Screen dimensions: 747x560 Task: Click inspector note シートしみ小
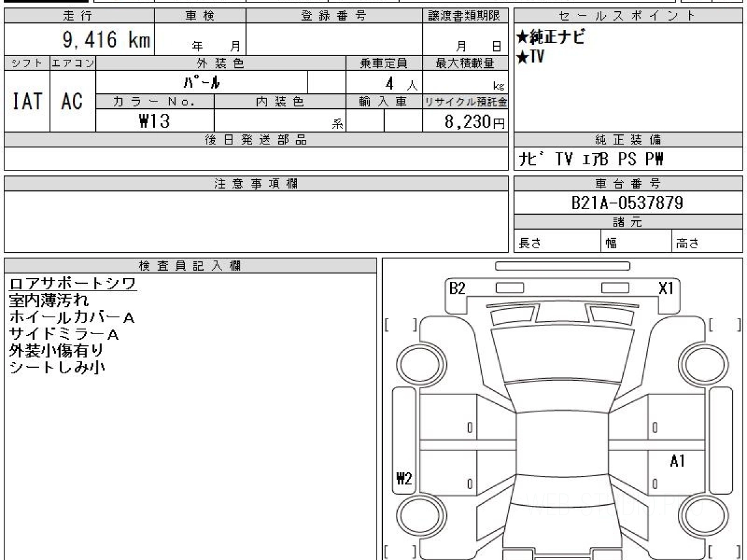(57, 368)
